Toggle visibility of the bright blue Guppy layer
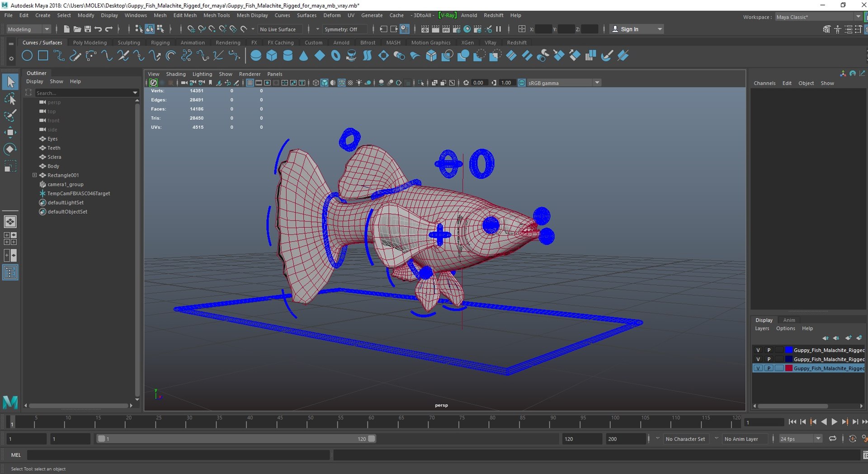Screen dimensions: 868x474 coord(758,350)
